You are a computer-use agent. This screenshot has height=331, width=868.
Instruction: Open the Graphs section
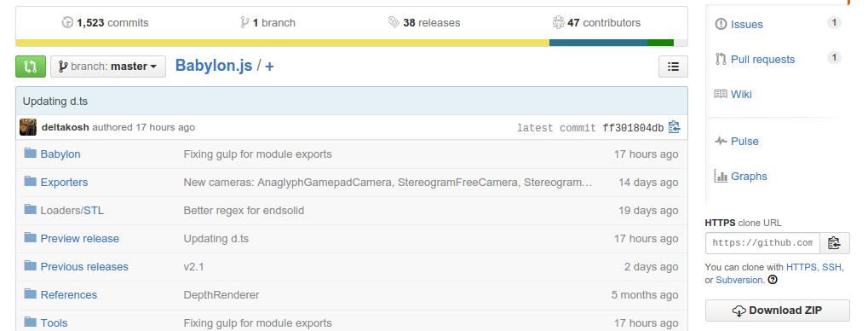(749, 177)
